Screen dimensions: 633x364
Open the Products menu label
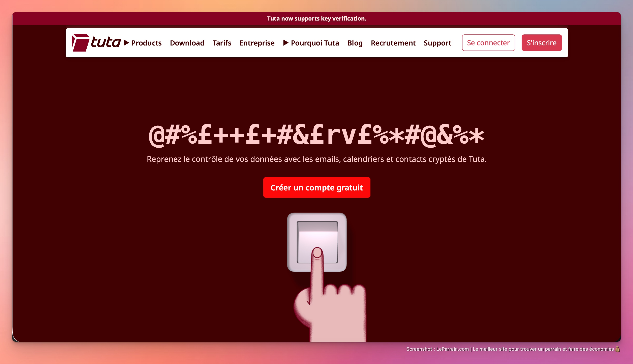(x=147, y=43)
